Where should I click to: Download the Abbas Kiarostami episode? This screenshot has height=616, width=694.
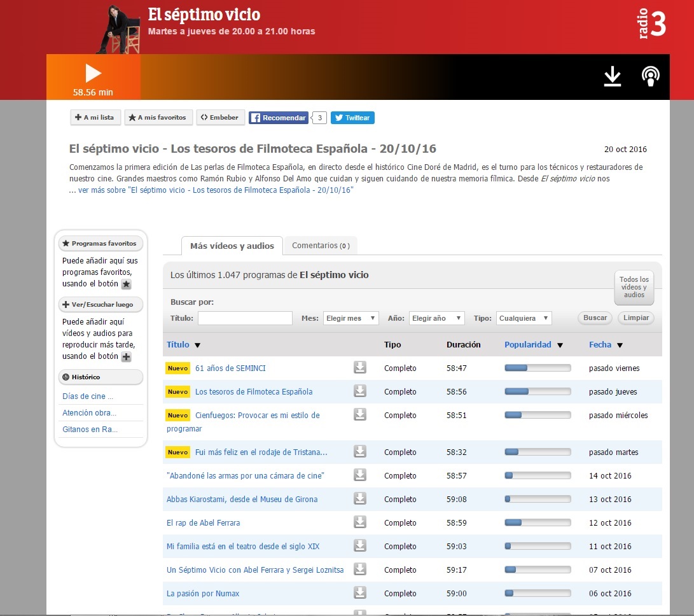coord(360,498)
